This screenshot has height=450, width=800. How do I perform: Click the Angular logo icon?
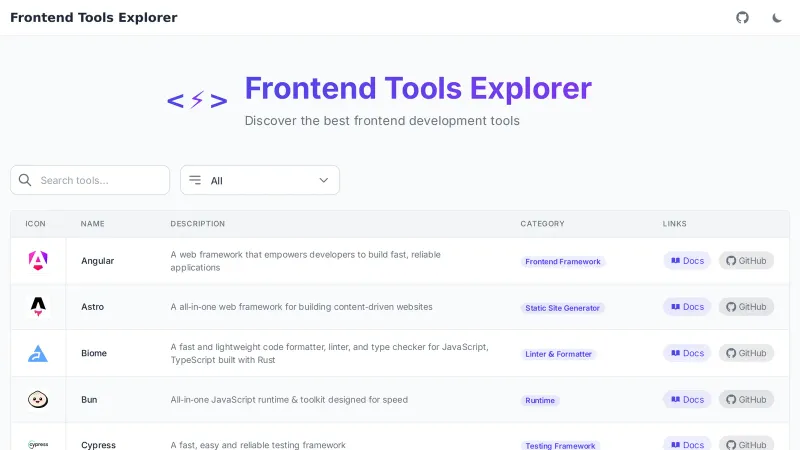(x=38, y=261)
